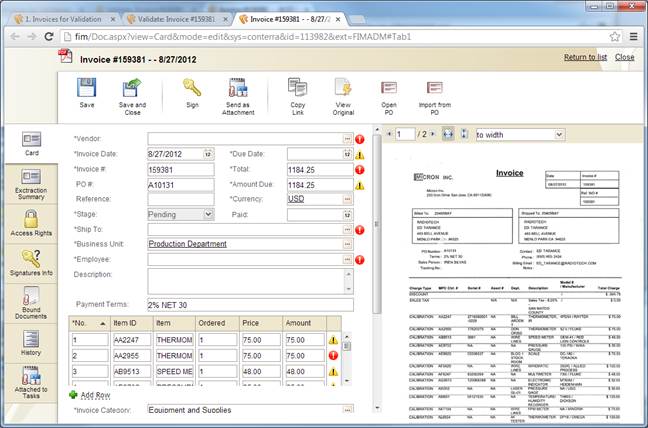Screen dimensions: 648x428
Task: Click the Employee field error icon
Action: (x=360, y=260)
